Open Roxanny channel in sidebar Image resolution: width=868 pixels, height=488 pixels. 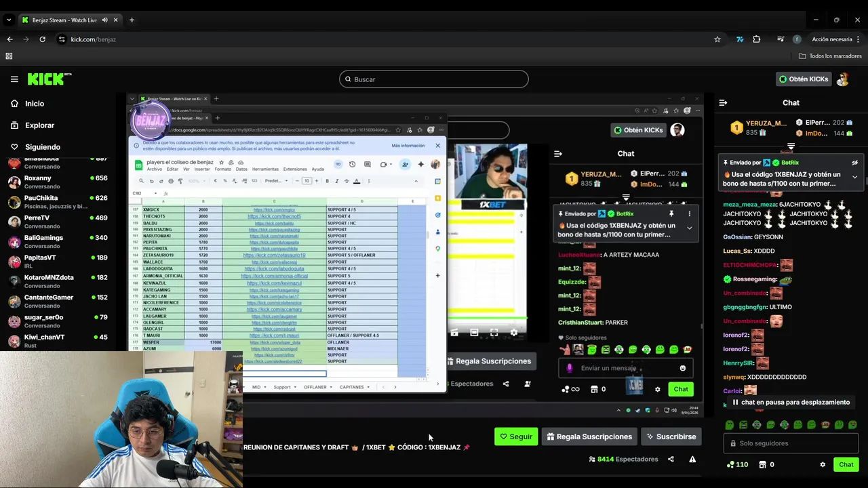pyautogui.click(x=58, y=182)
